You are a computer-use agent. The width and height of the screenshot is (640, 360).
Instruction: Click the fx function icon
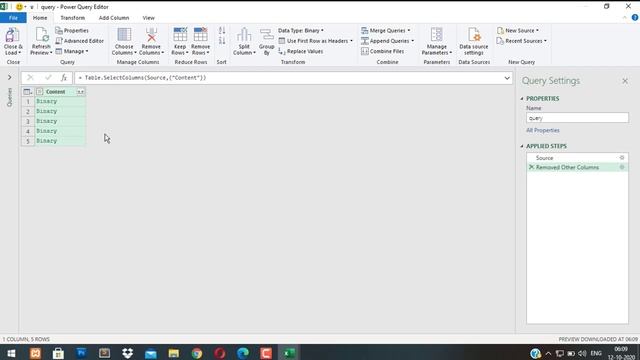[64, 78]
